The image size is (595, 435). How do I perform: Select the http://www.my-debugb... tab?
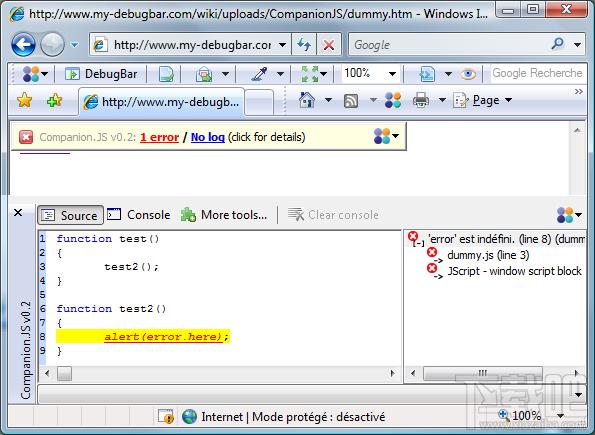[162, 102]
